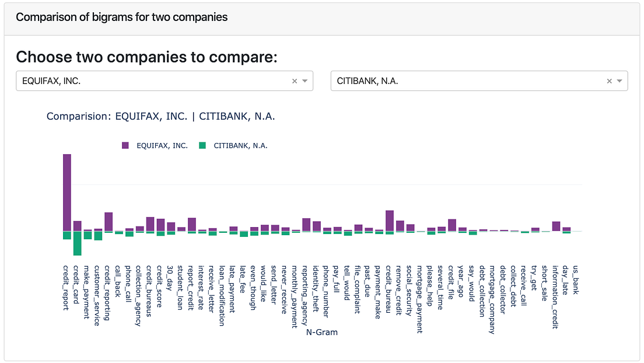Click the comparison chart title text
This screenshot has height=363, width=644.
click(160, 116)
